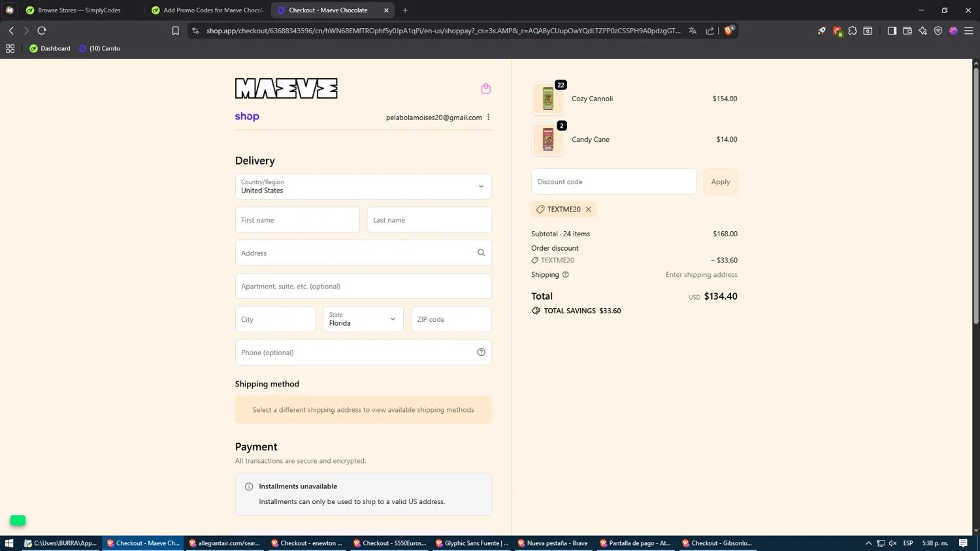Screen dimensions: 980x551
Task: Open account options menu next to email
Action: 488,117
